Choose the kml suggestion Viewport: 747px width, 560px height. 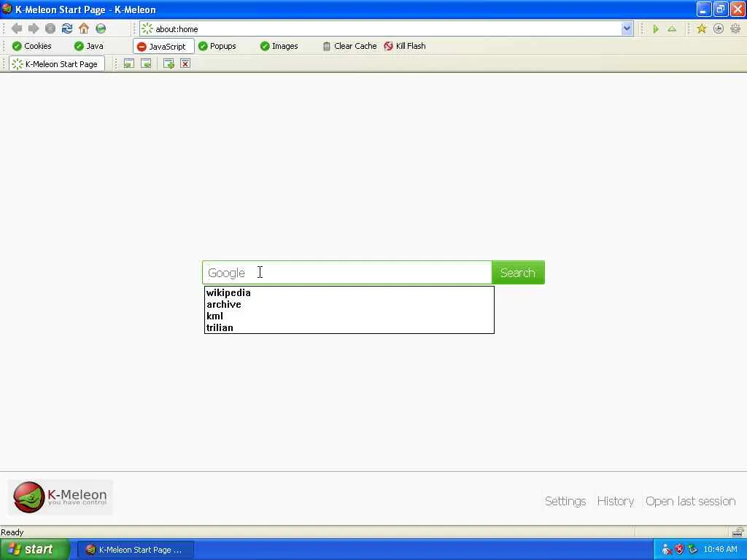tap(349, 316)
